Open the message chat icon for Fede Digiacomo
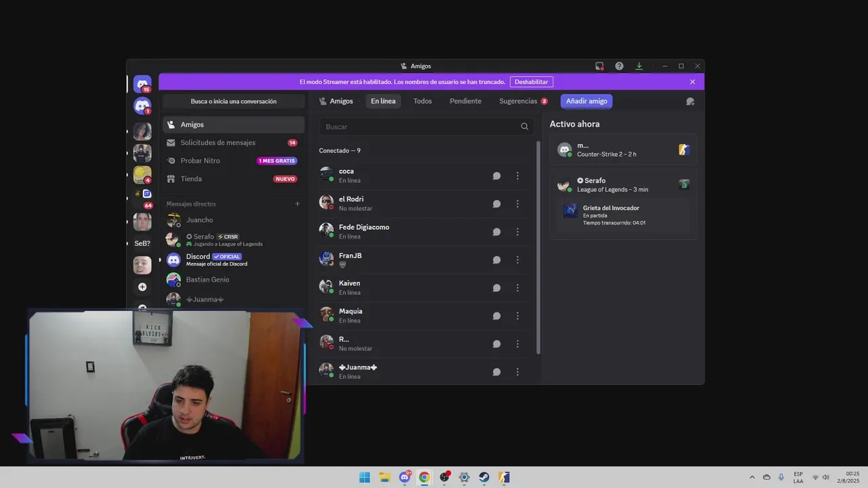Viewport: 868px width, 488px height. (496, 232)
